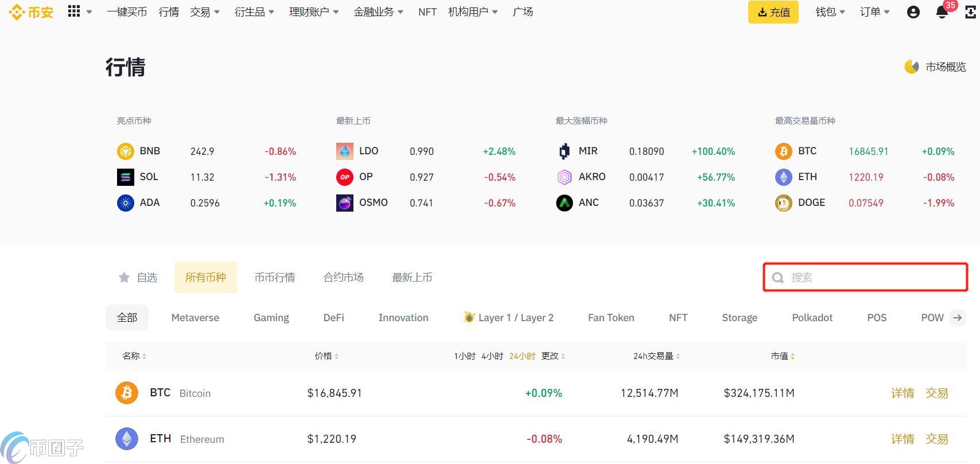The image size is (980, 464).
Task: Click the AKRO coin icon
Action: [x=565, y=177]
